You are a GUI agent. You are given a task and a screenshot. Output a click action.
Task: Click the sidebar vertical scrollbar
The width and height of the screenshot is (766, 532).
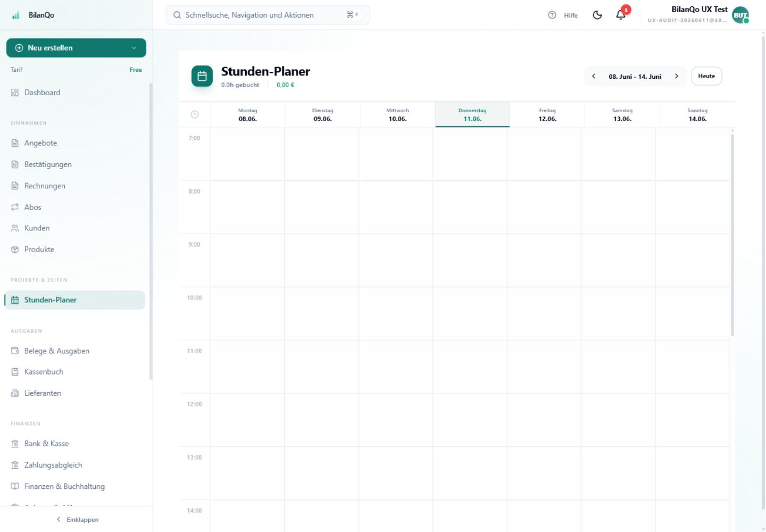(x=151, y=231)
